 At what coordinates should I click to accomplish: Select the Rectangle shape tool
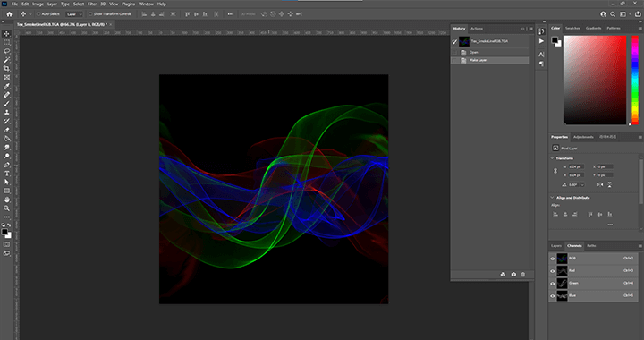pyautogui.click(x=6, y=191)
